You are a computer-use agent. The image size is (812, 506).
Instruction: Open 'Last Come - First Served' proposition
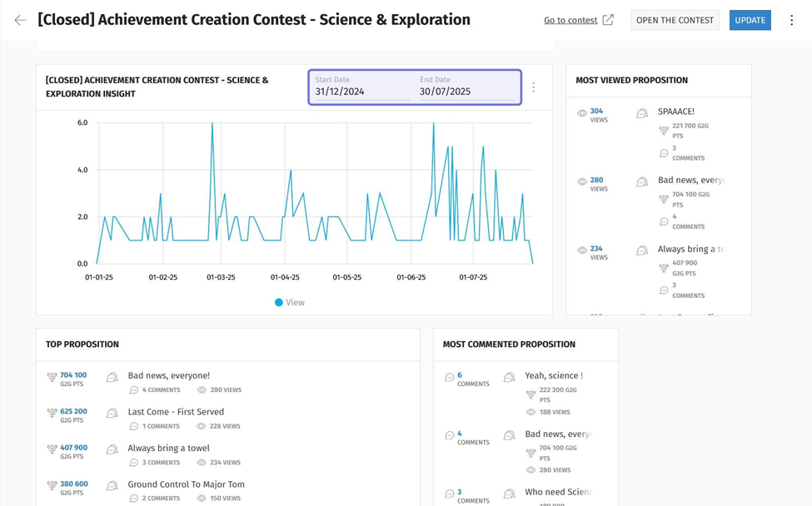click(176, 412)
